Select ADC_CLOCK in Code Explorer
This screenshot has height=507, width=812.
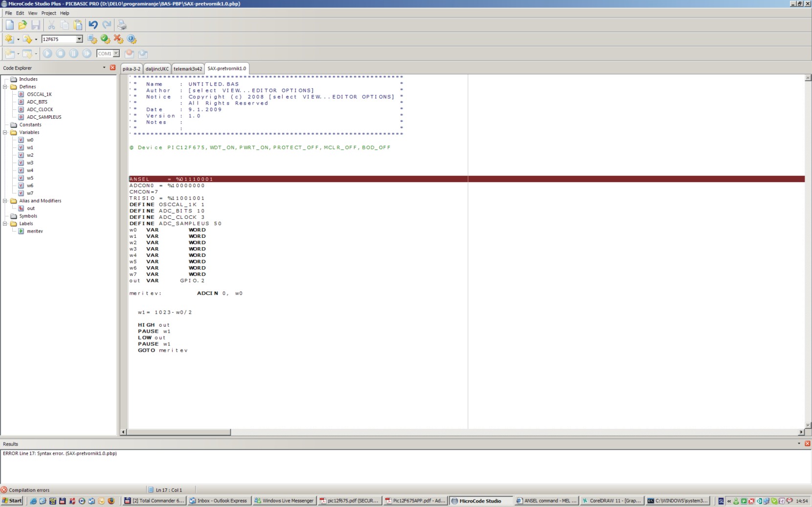pos(40,109)
